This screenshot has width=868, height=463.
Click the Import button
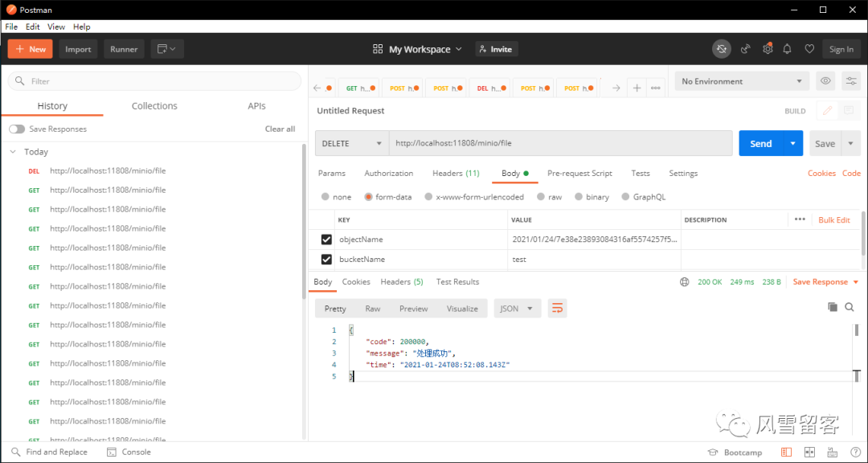(x=78, y=49)
